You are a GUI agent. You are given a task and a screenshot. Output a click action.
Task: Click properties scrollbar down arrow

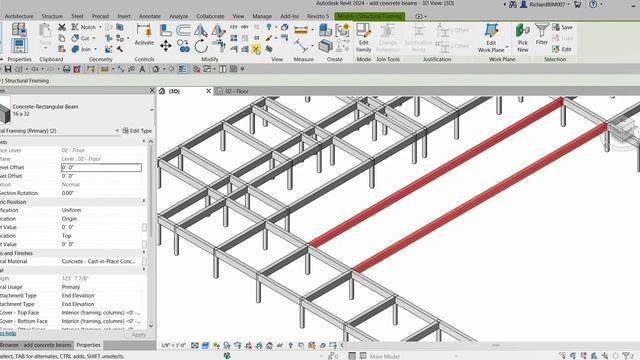click(x=151, y=326)
